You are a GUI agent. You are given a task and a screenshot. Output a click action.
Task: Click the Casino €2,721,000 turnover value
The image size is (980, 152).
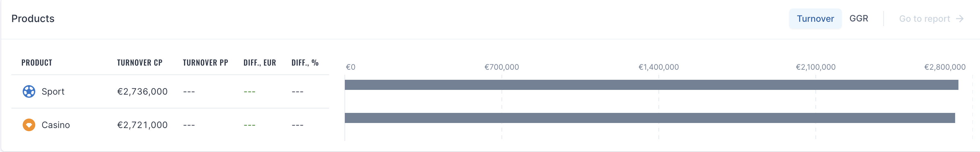[142, 125]
